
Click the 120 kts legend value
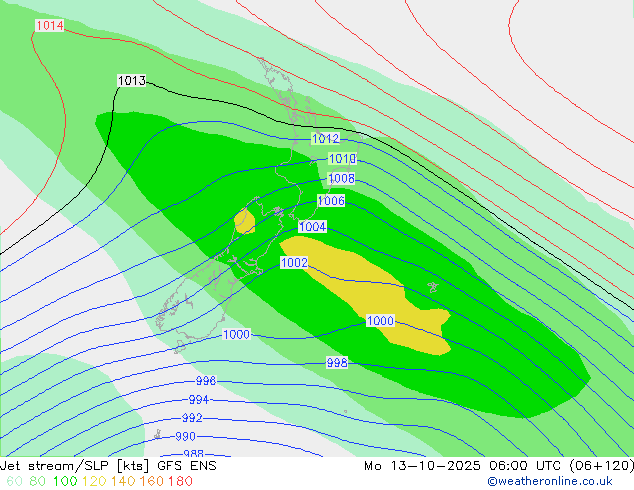click(x=94, y=481)
